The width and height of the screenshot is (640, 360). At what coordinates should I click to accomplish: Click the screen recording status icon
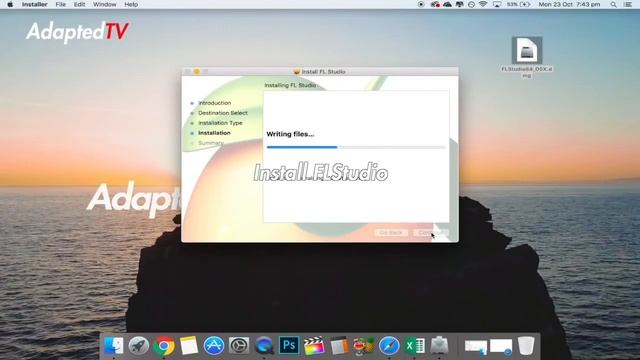[x=421, y=4]
